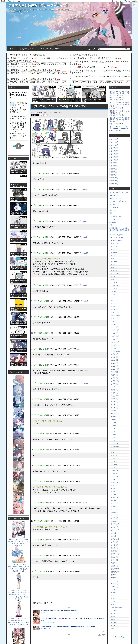This screenshot has height=644, width=138.
Task: Click the ユウカ tag under article title
Action: pyautogui.click(x=60, y=112)
